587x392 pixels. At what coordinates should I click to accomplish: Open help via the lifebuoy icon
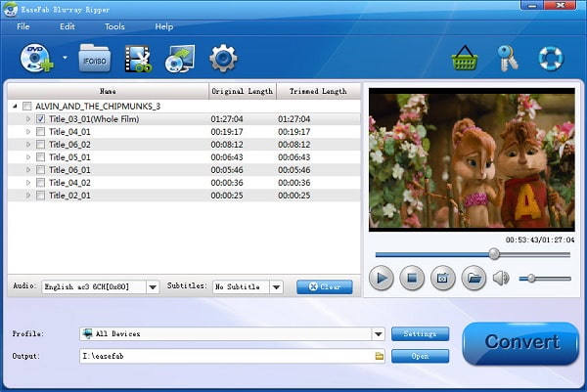(551, 59)
